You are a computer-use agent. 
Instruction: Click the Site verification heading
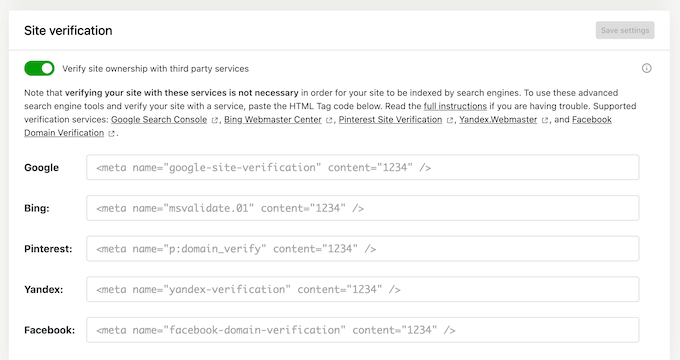point(68,31)
